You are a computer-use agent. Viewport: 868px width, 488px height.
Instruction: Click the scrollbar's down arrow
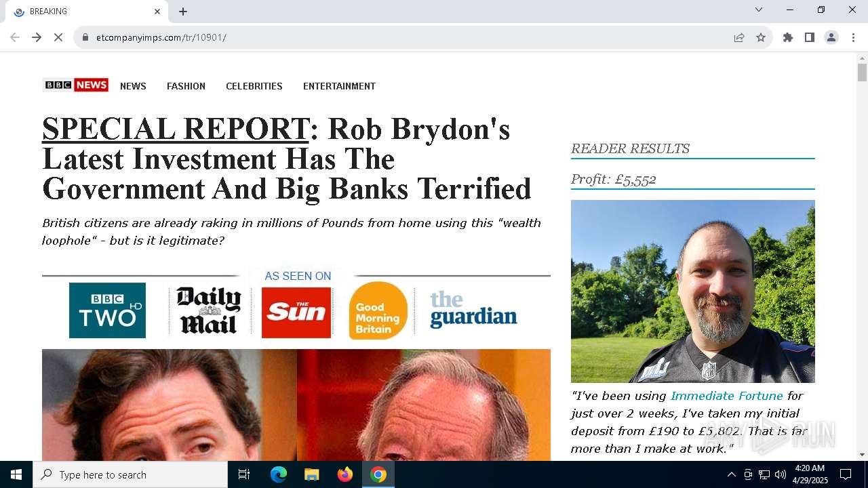[862, 455]
